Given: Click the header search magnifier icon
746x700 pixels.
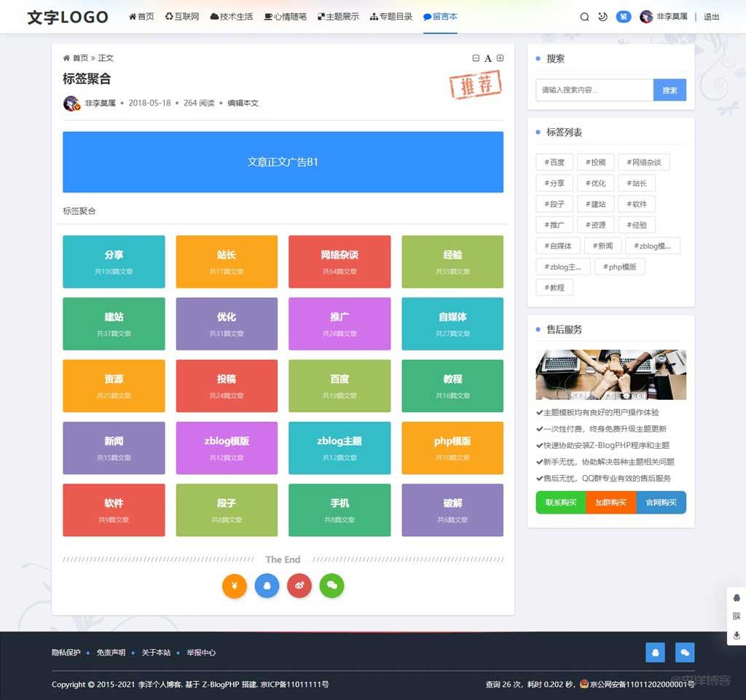Looking at the screenshot, I should (584, 17).
